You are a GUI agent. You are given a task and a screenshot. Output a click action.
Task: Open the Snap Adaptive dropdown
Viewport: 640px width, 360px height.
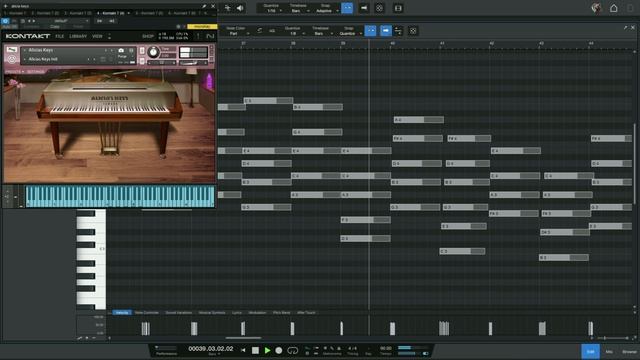[x=326, y=8]
